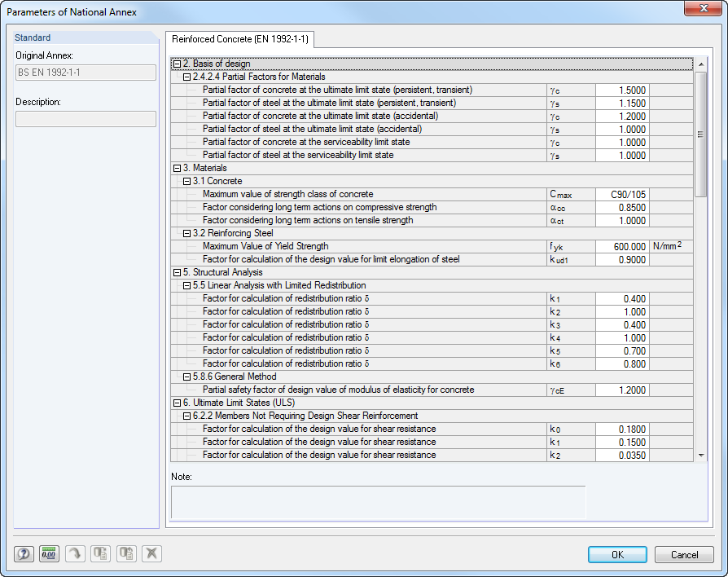
Task: Select value 1.0000 for steel serviceability partial factor
Action: [622, 155]
